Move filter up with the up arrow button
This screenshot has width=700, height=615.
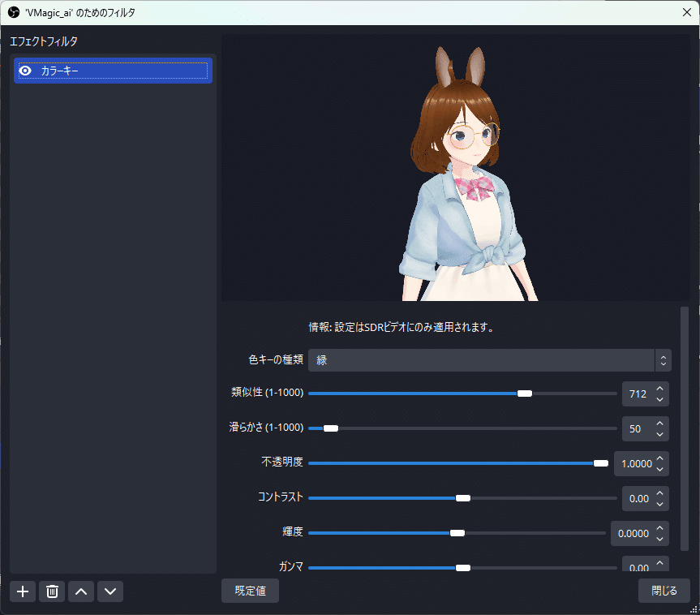(81, 591)
